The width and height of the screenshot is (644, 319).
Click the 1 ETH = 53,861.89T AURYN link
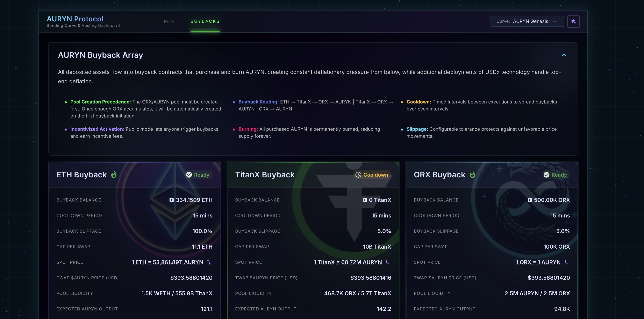(x=167, y=262)
